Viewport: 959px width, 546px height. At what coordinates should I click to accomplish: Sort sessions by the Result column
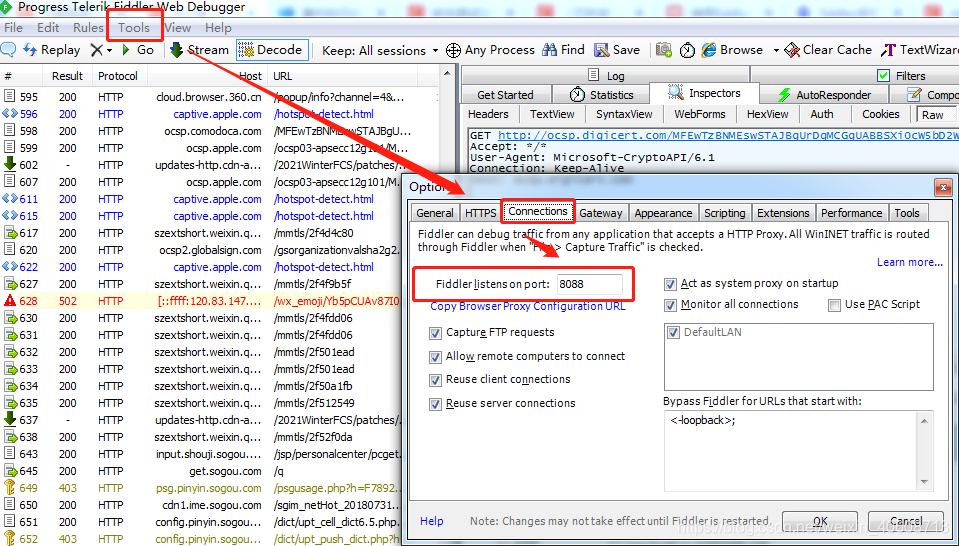[67, 76]
